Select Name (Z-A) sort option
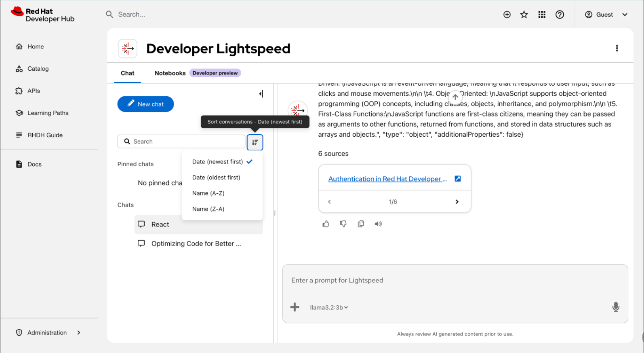Screen dimensions: 644x353 pyautogui.click(x=222, y=209)
